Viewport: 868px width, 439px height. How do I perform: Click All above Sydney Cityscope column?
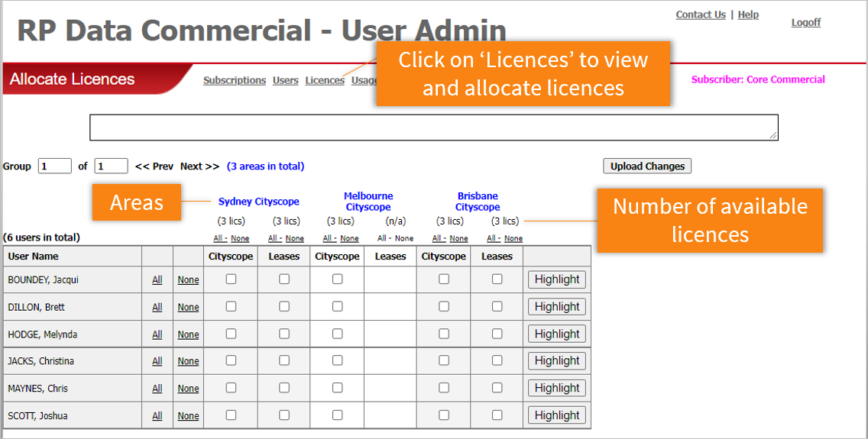[x=219, y=238]
